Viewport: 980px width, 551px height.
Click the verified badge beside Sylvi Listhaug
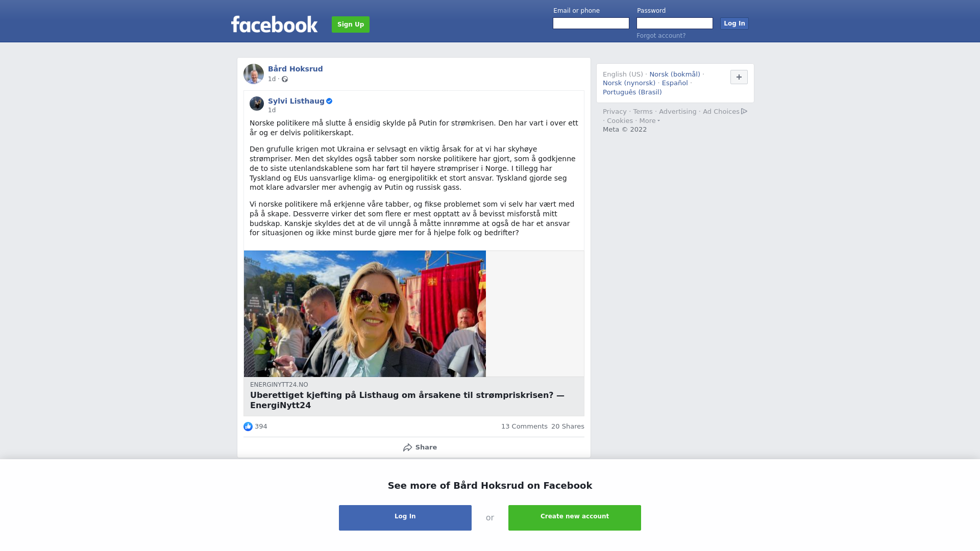[x=329, y=101]
